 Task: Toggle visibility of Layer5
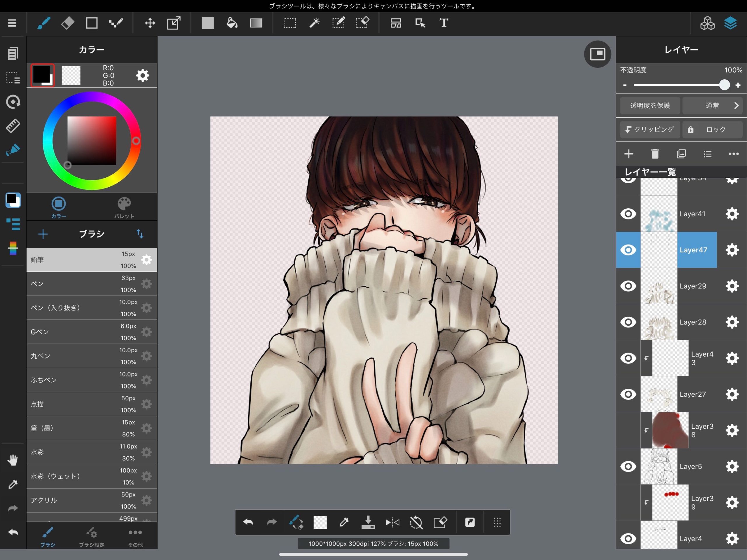629,466
